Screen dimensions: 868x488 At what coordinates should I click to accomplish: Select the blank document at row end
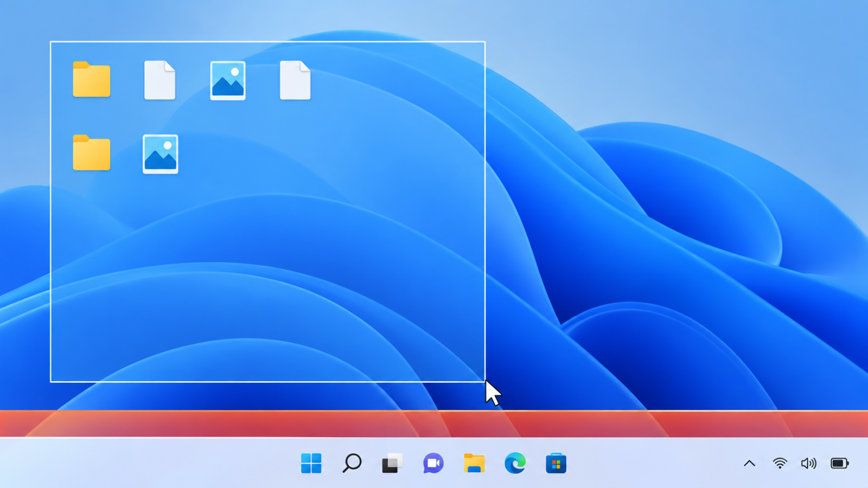click(295, 80)
